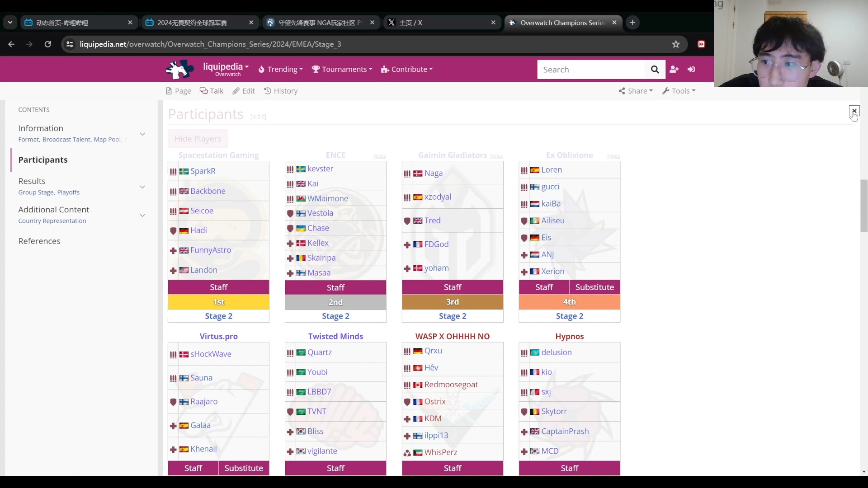Expand Additional Content section chevron
This screenshot has width=868, height=488.
pos(142,216)
